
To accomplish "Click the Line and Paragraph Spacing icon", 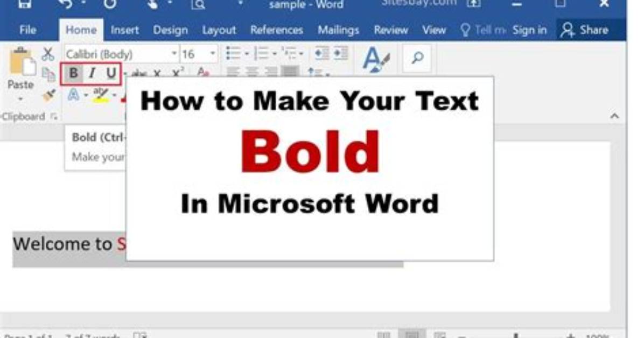I will pos(316,73).
